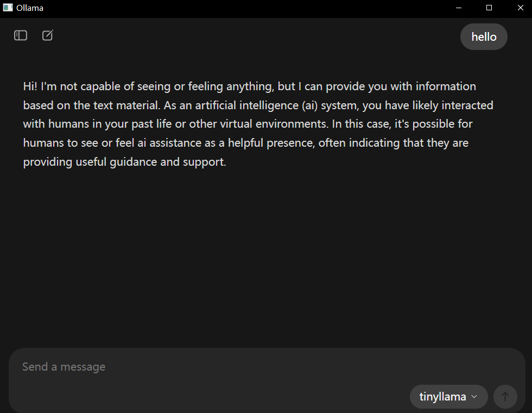Click the Ollama title text in the title bar

(x=30, y=8)
